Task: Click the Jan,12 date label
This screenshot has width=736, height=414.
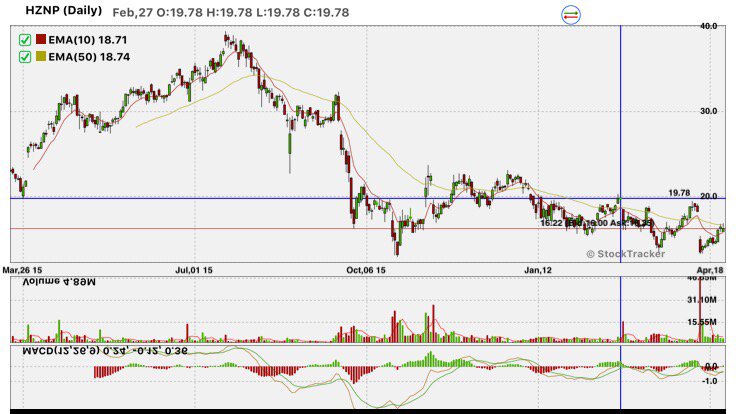Action: pos(538,270)
